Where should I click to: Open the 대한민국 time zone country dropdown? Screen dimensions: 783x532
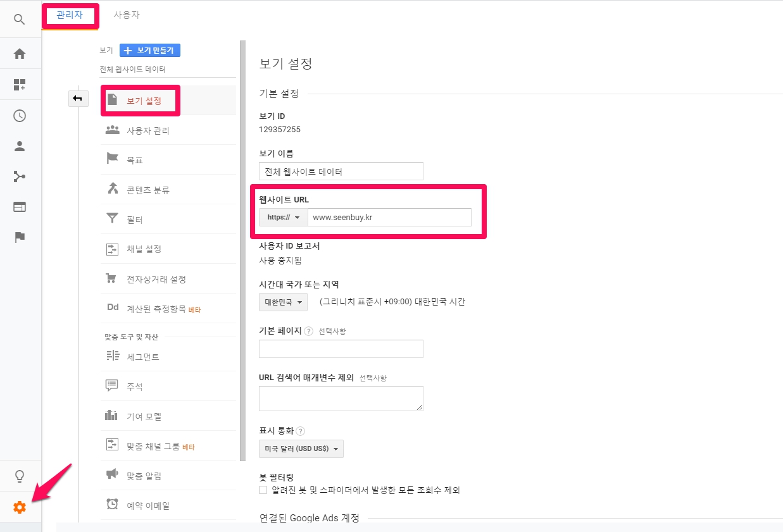pos(283,302)
